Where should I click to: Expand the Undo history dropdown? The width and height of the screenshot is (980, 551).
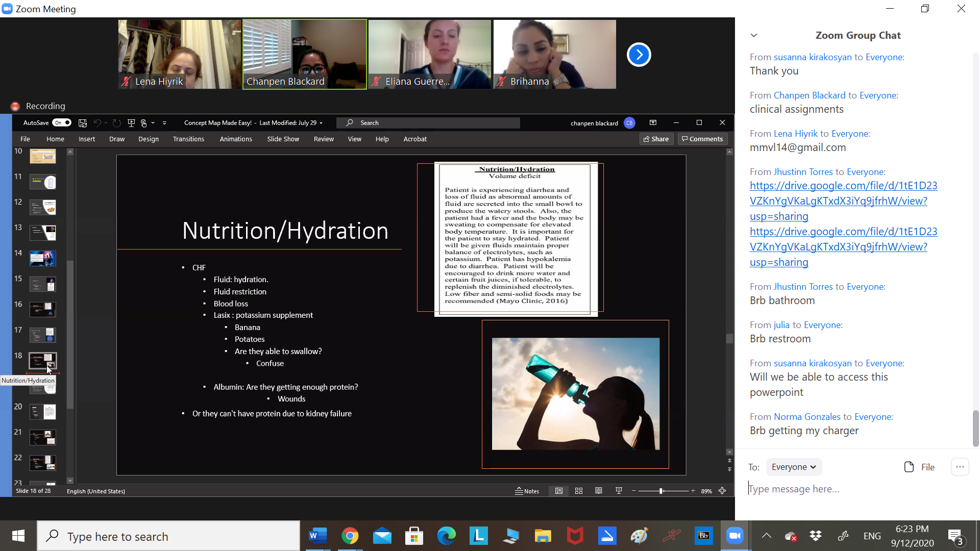[x=106, y=123]
